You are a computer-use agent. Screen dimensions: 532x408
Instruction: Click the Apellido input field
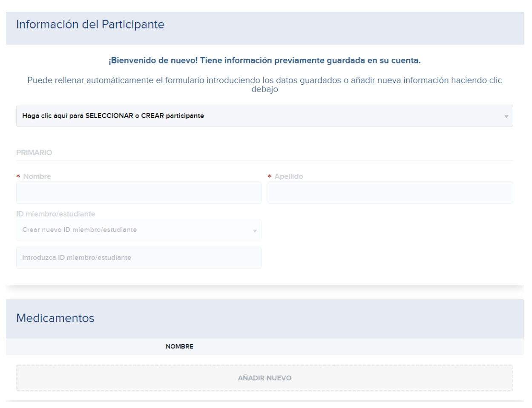point(390,193)
